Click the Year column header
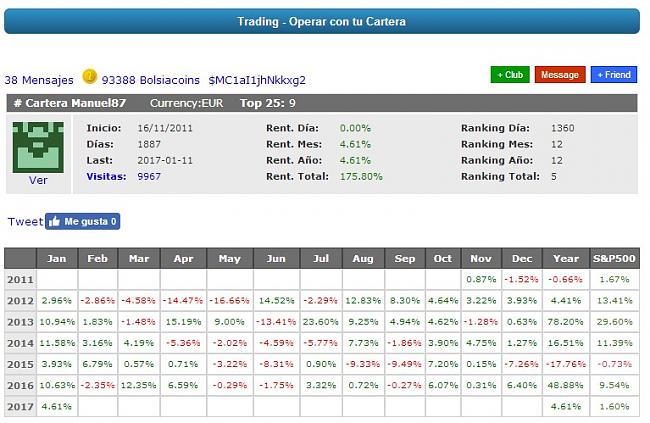The height and width of the screenshot is (423, 650). [568, 258]
